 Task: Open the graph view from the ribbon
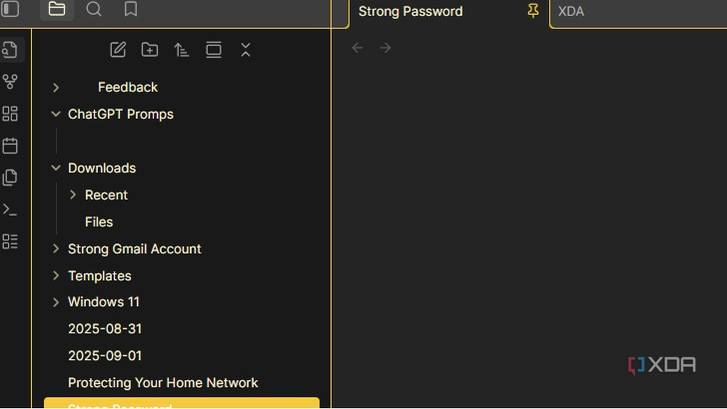click(10, 82)
